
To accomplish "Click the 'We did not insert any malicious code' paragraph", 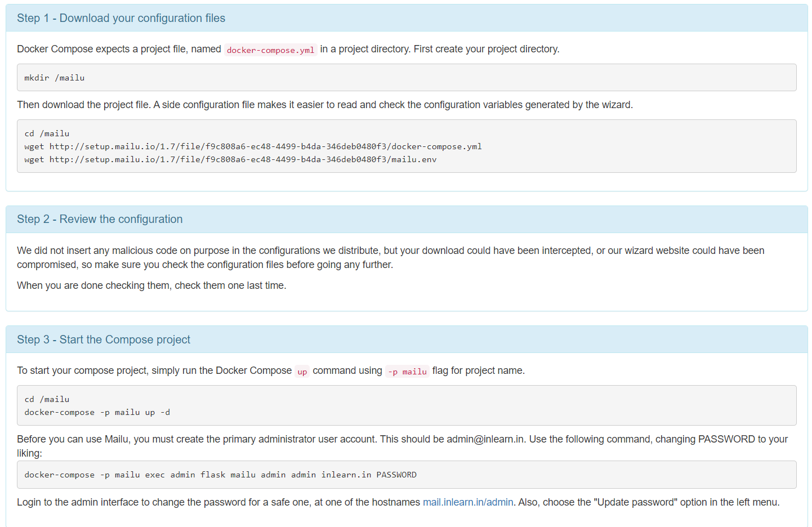I will [391, 257].
